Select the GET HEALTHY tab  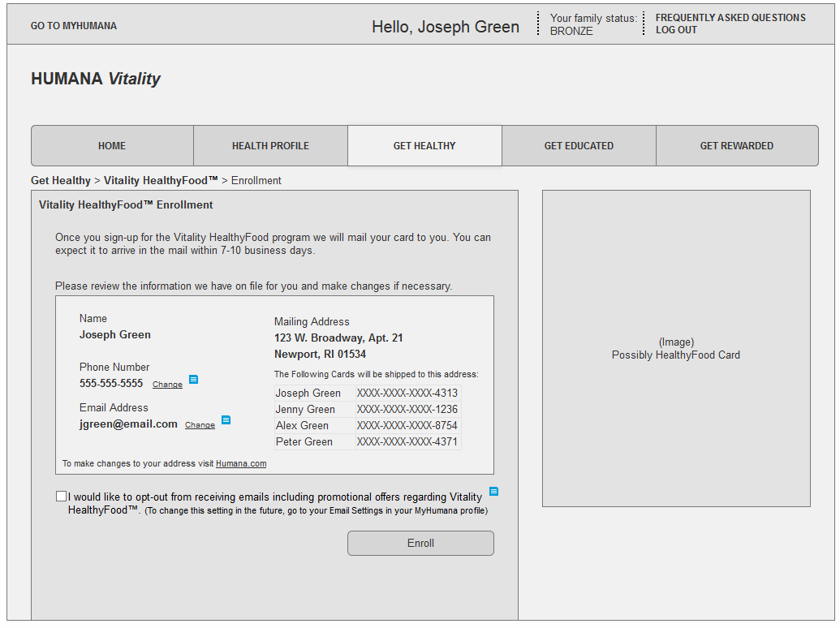point(424,145)
